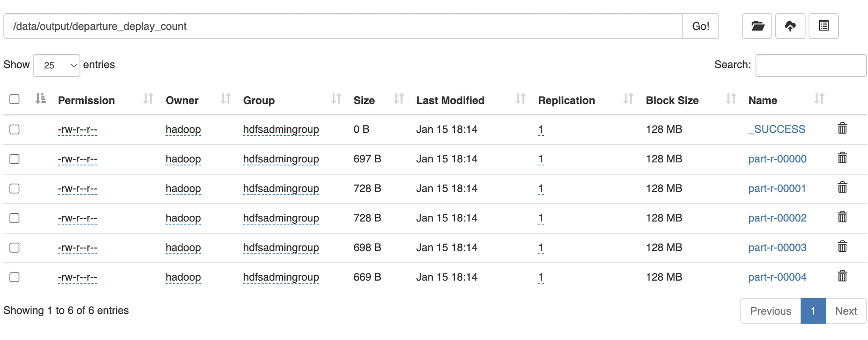
Task: Delete part-r-00000 using its trash icon
Action: 842,158
